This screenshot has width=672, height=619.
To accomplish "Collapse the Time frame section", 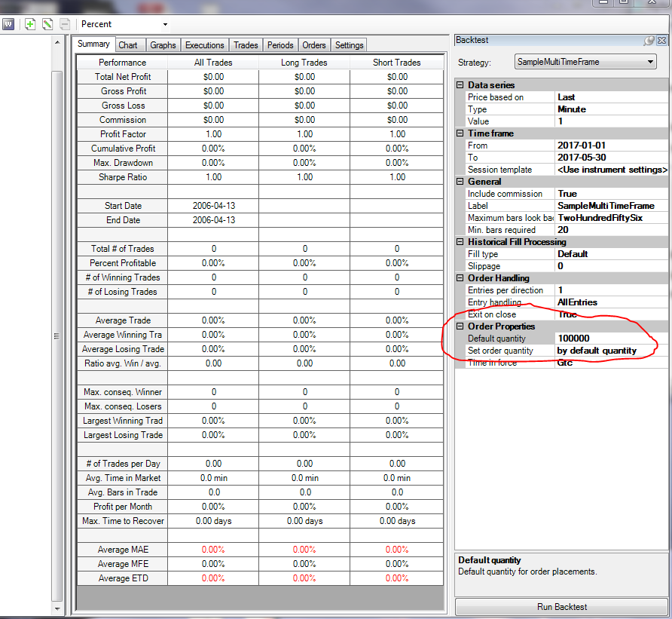I will (x=460, y=133).
